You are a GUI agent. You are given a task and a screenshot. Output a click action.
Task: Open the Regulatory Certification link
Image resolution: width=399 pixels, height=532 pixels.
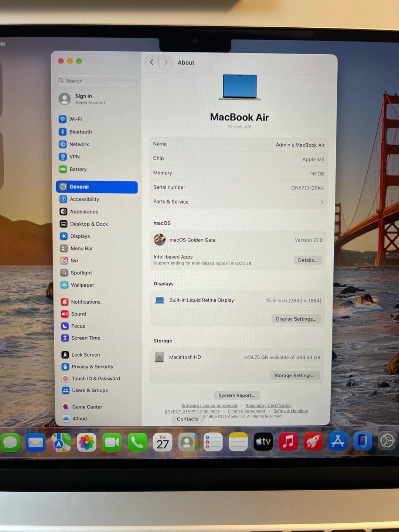[x=269, y=405]
